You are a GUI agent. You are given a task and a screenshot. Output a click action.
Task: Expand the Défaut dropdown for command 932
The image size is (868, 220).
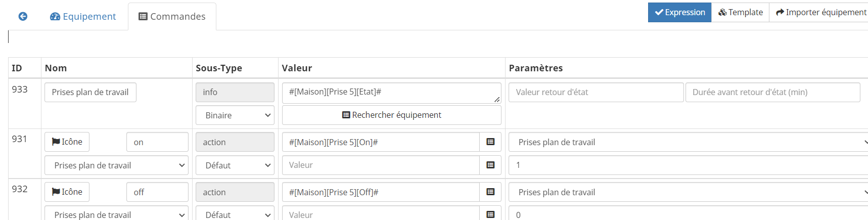tap(235, 214)
